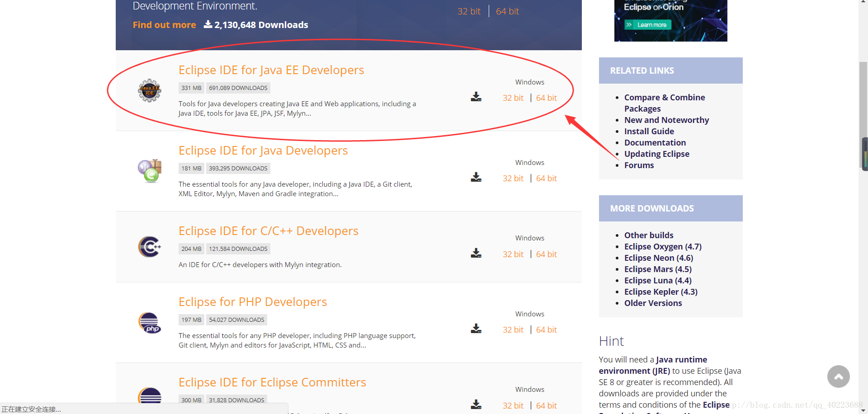The height and width of the screenshot is (414, 868).
Task: Download 32 bit C/C++ Developers
Action: pos(513,254)
